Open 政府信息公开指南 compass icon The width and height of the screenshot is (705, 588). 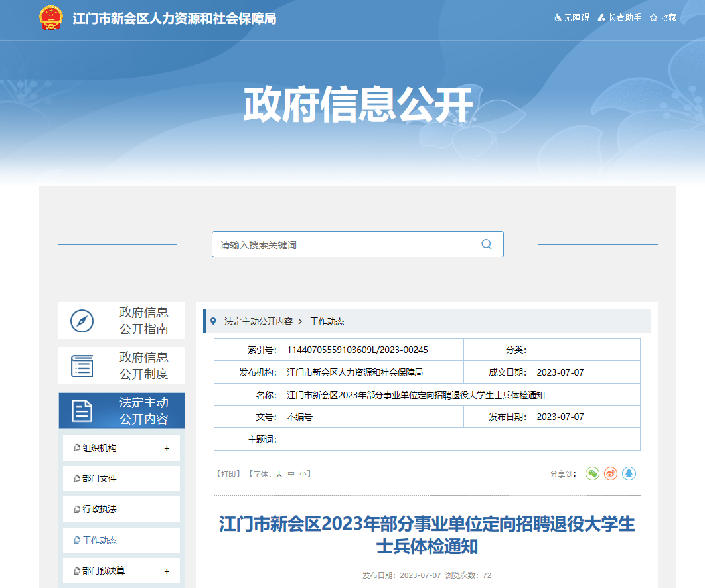(x=82, y=321)
